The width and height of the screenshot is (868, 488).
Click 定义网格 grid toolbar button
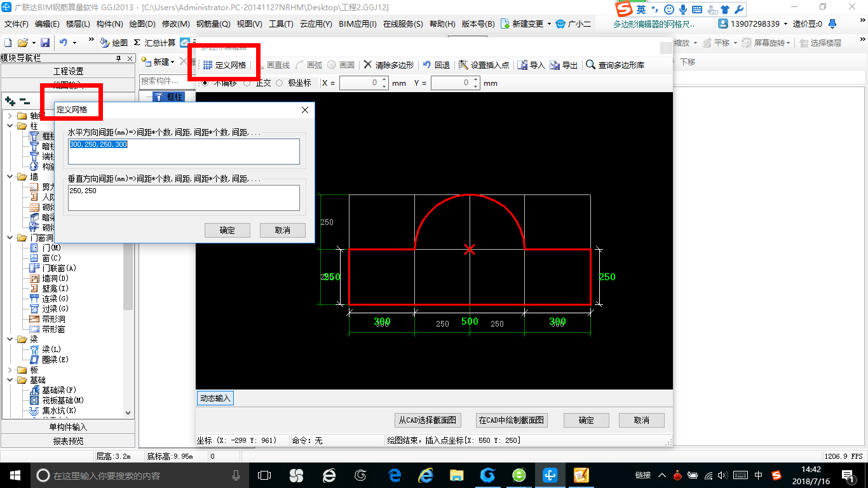click(x=224, y=65)
